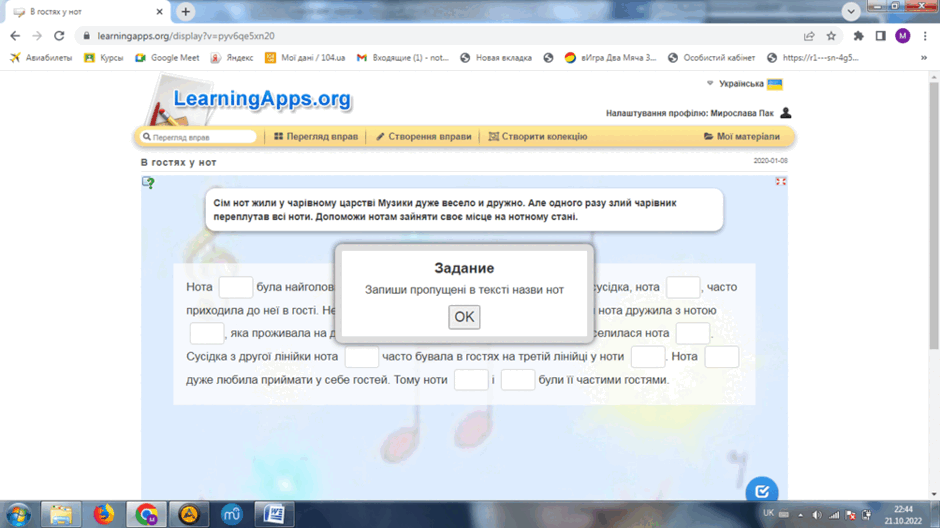Reload the current page

pyautogui.click(x=59, y=36)
